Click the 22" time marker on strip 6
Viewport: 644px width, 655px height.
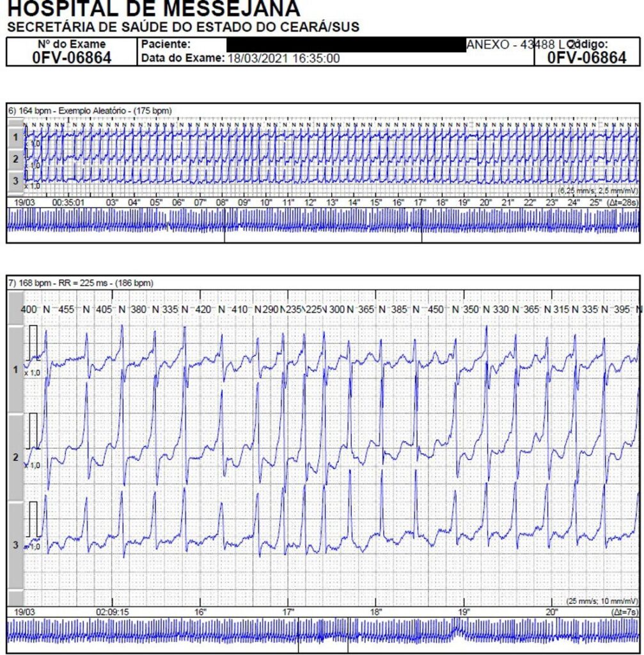click(x=530, y=203)
